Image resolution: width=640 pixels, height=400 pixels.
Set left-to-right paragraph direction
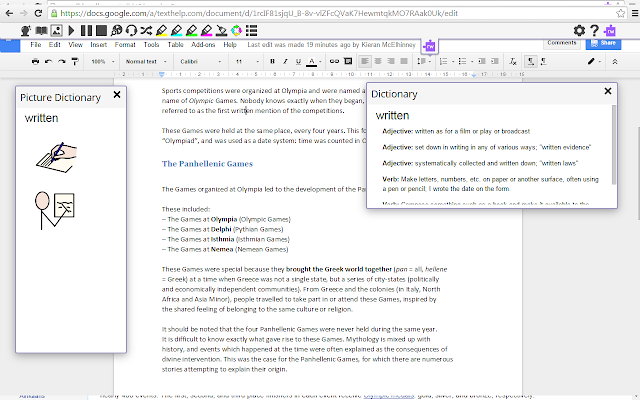[531, 62]
